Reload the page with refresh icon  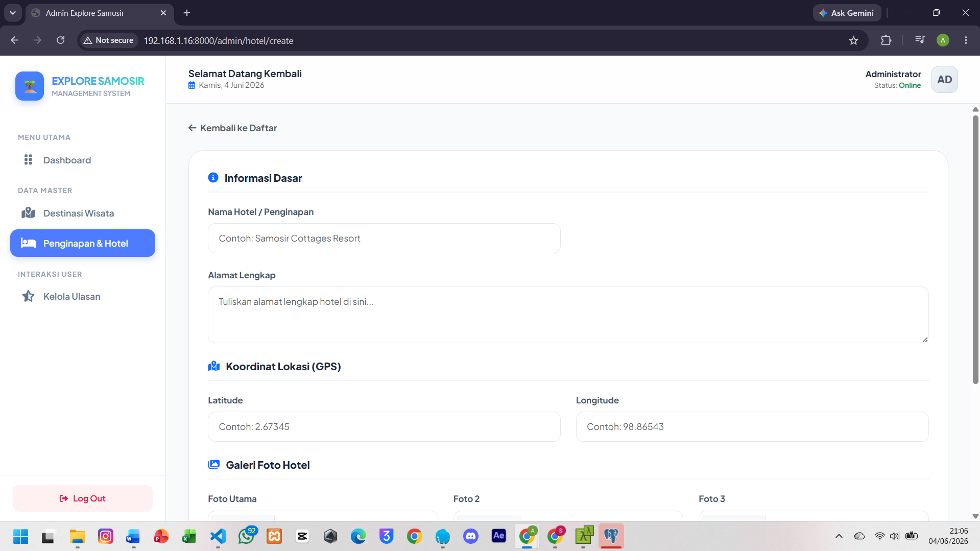60,40
